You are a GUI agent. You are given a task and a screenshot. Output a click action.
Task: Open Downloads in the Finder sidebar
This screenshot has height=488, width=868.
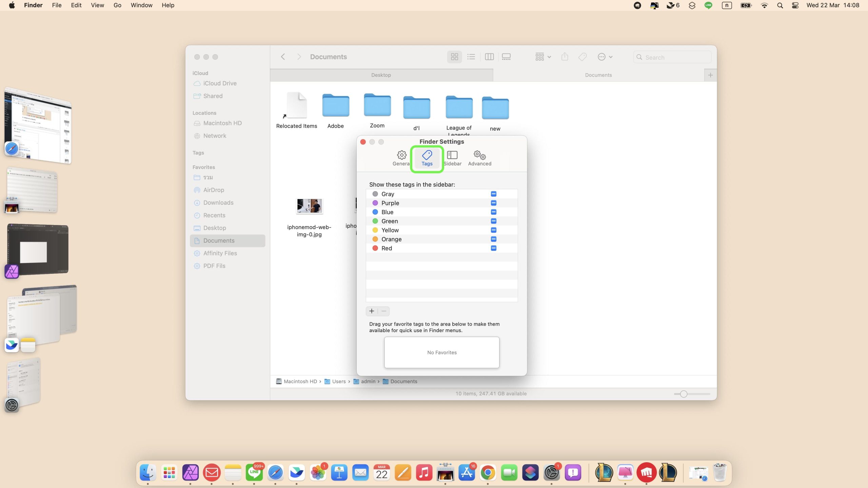point(218,203)
